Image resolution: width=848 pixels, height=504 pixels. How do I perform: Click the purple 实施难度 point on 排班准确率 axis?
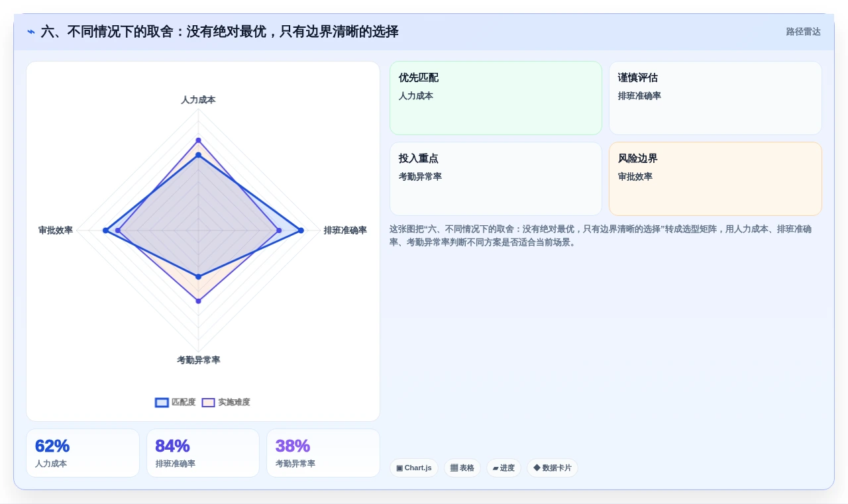[x=279, y=230]
